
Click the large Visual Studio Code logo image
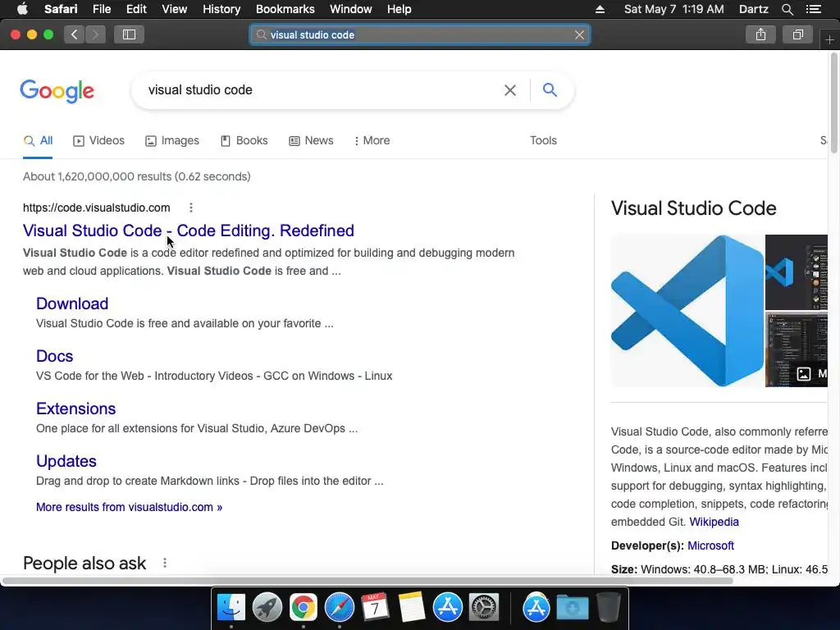pyautogui.click(x=687, y=311)
